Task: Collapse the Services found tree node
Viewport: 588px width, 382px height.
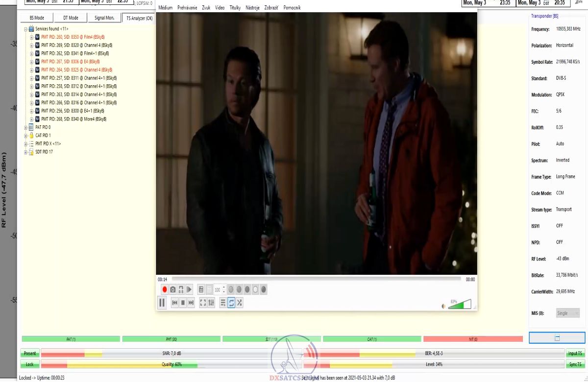Action: coord(26,29)
